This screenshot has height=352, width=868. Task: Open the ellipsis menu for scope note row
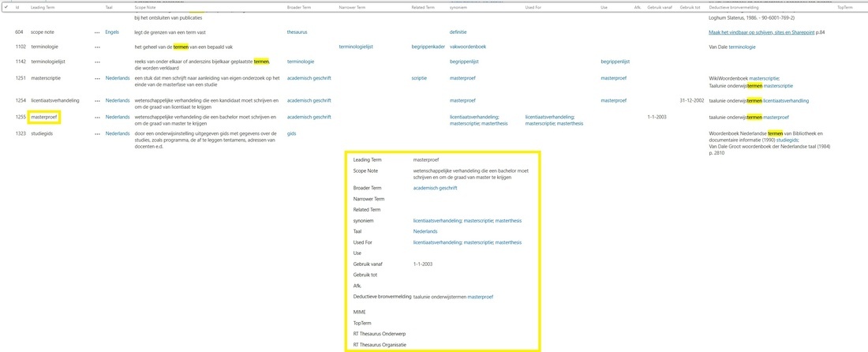[x=97, y=32]
